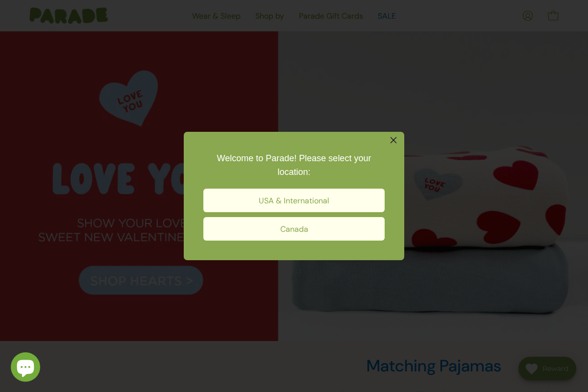Go to Parade Gift Cards
This screenshot has height=392, width=588.
tap(331, 16)
